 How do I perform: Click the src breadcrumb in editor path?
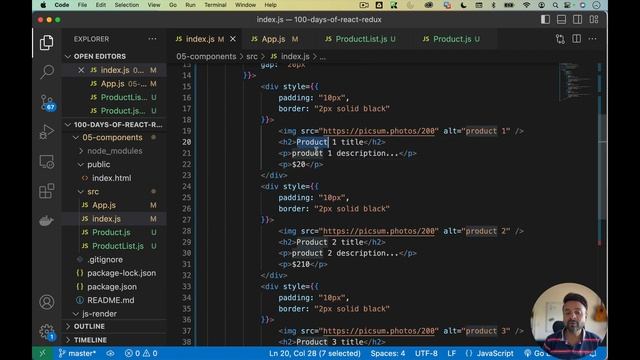coord(252,57)
